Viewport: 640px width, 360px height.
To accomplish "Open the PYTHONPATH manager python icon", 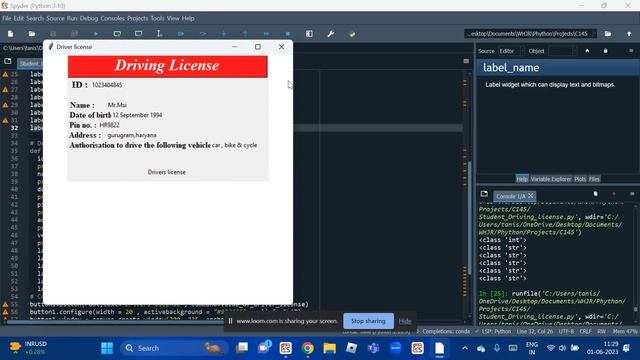I will point(352,34).
